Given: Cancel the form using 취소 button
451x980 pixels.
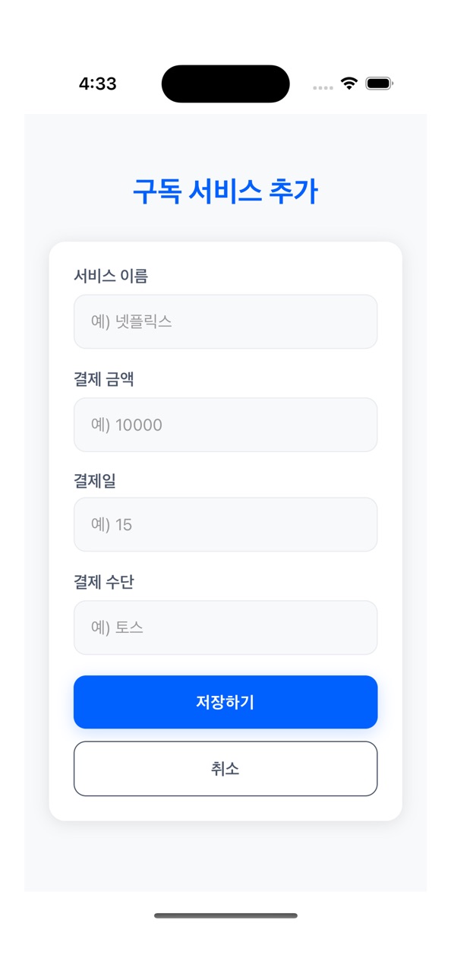Looking at the screenshot, I should coord(225,769).
